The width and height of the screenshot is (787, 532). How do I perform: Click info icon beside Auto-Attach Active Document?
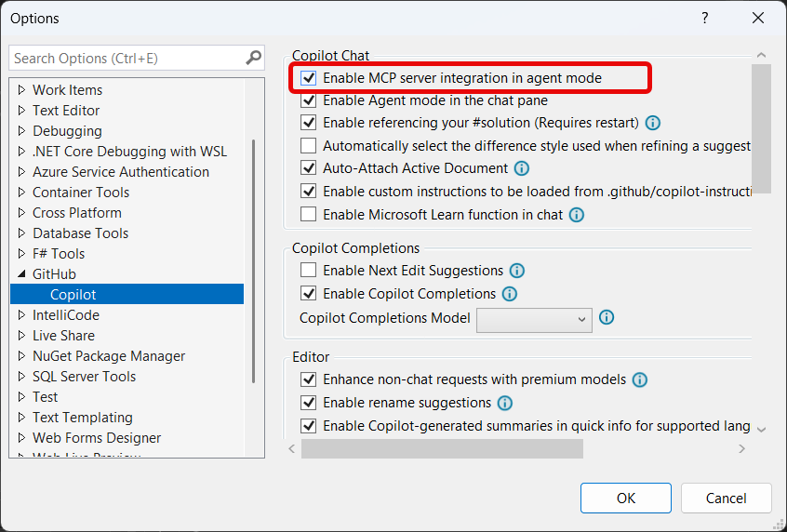click(x=522, y=168)
